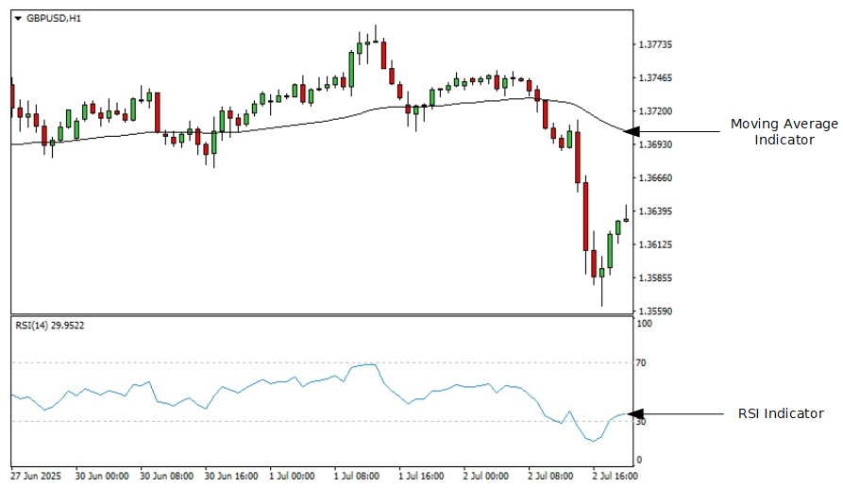This screenshot has height=504, width=843.
Task: Click the RSI scale 100 label
Action: coord(645,324)
